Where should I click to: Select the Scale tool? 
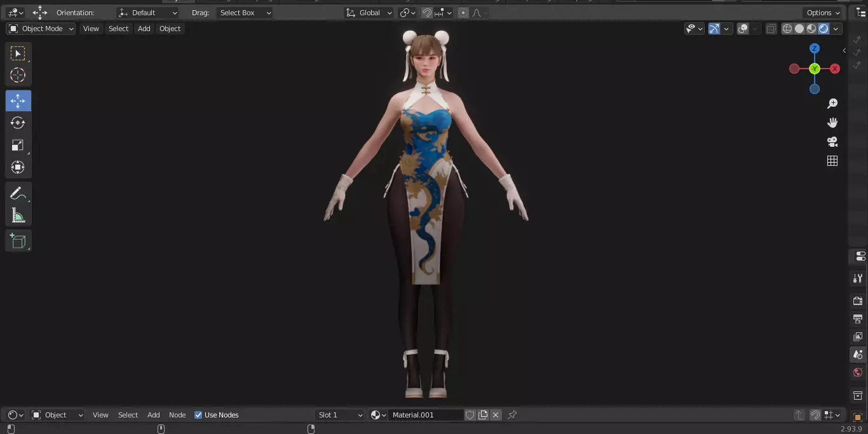[x=18, y=146]
